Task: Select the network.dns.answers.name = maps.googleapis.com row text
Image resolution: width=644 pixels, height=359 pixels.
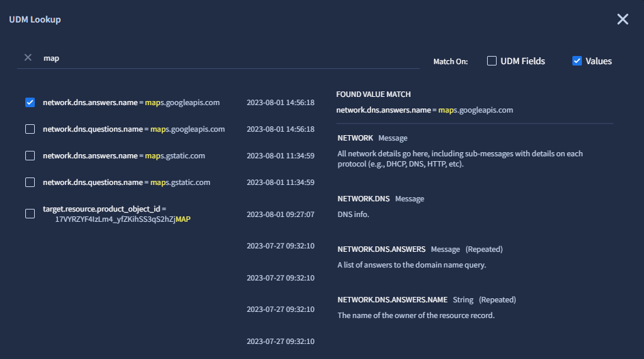Action: click(131, 102)
